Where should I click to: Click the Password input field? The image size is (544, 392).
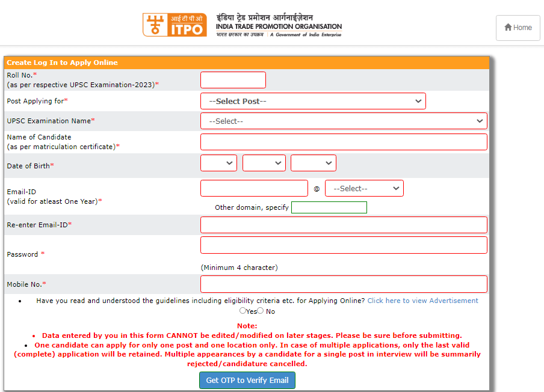(343, 245)
